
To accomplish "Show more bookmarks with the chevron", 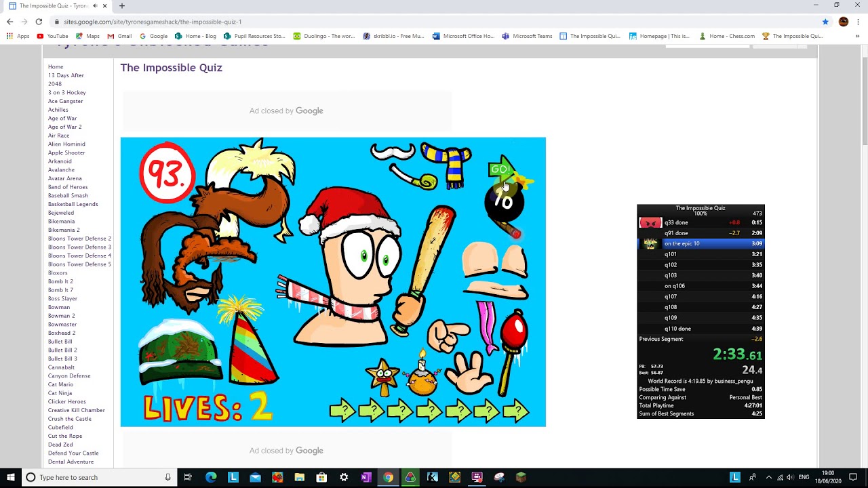I will click(858, 36).
